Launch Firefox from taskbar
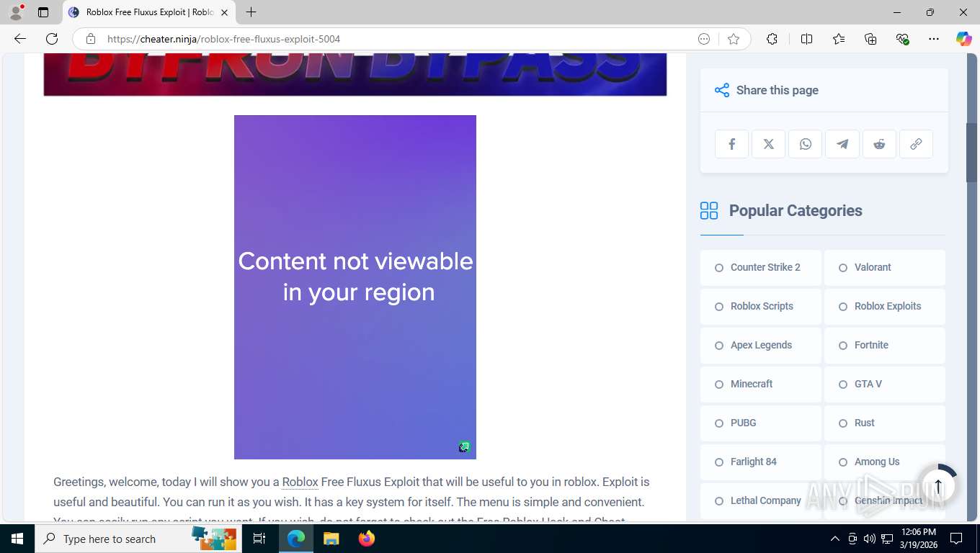The image size is (980, 553). coord(367,539)
